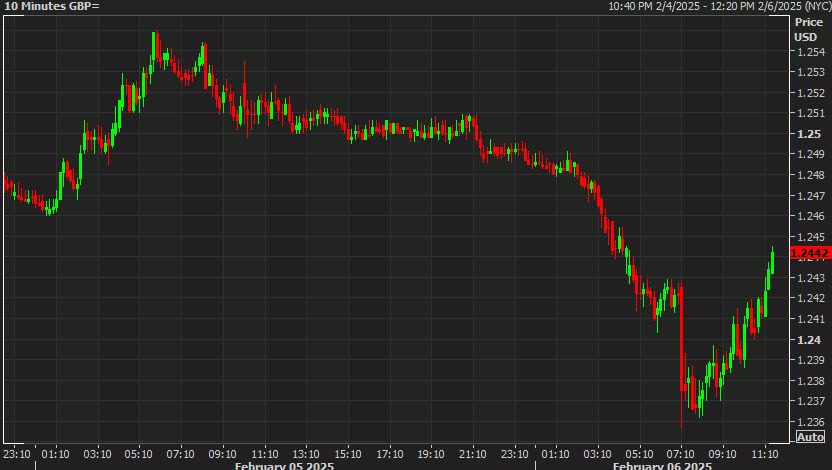Click the 15:10 time label
Screen dimensions: 832x470
tap(348, 454)
